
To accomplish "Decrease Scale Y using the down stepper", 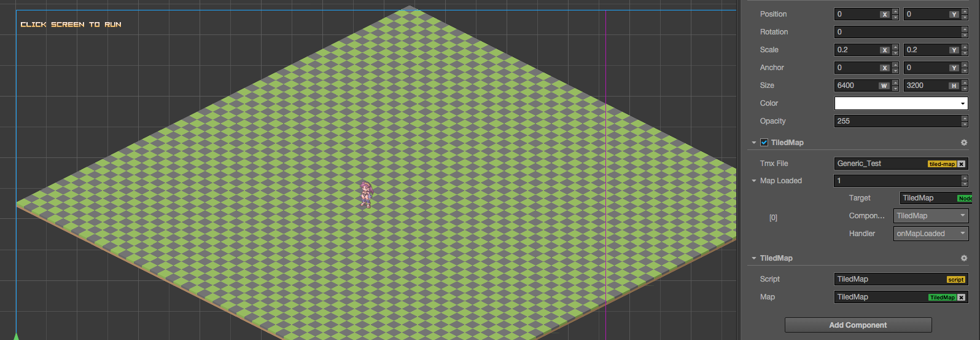I will pos(965,53).
